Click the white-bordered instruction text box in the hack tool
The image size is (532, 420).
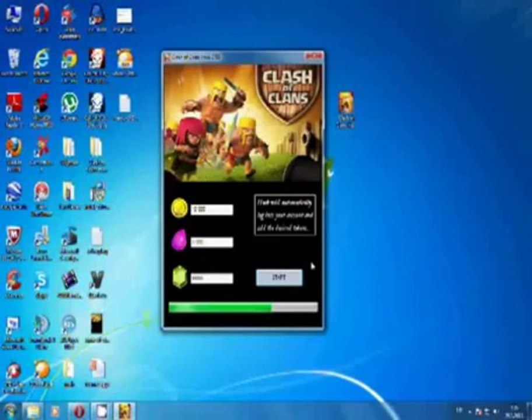point(285,215)
